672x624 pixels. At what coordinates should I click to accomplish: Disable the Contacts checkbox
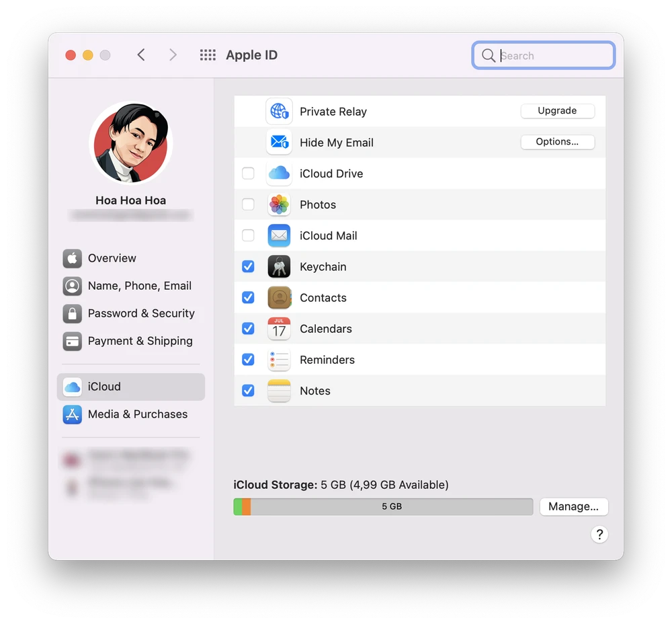248,297
